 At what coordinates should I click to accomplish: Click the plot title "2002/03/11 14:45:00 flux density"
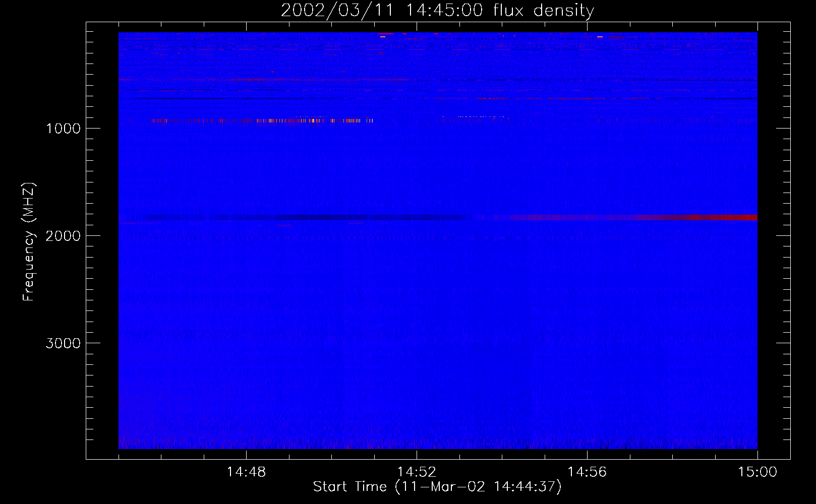coord(437,11)
